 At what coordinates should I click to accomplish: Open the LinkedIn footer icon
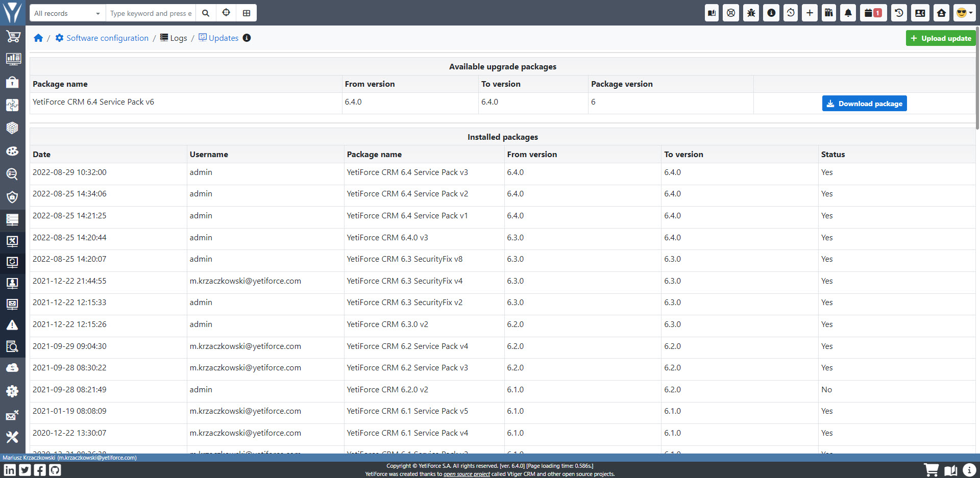(x=10, y=470)
